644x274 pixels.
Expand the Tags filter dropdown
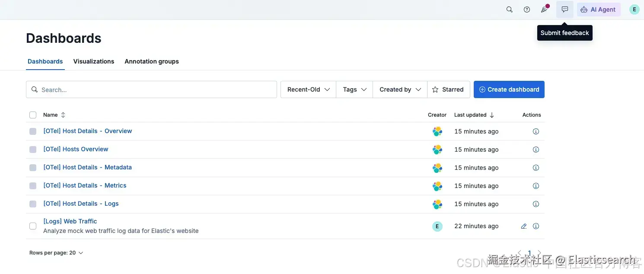click(x=354, y=89)
